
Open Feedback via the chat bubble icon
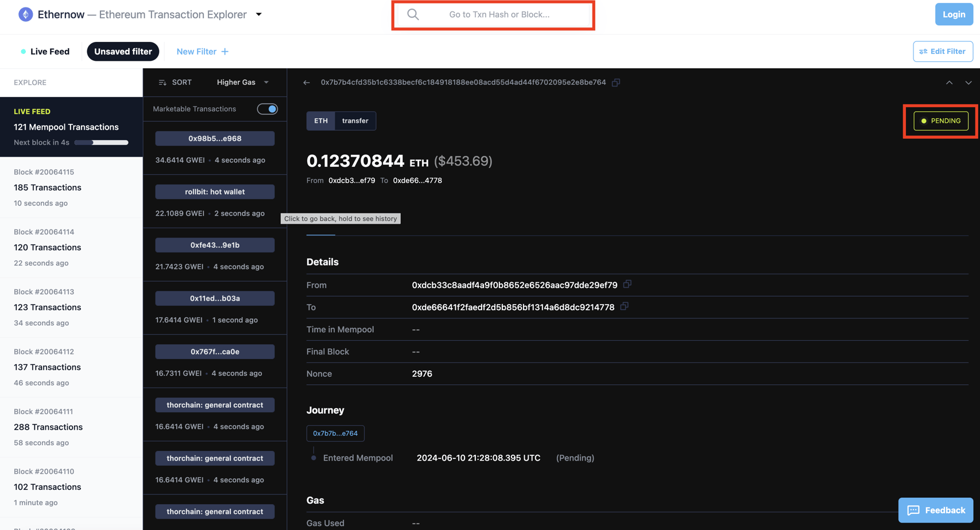click(x=913, y=510)
